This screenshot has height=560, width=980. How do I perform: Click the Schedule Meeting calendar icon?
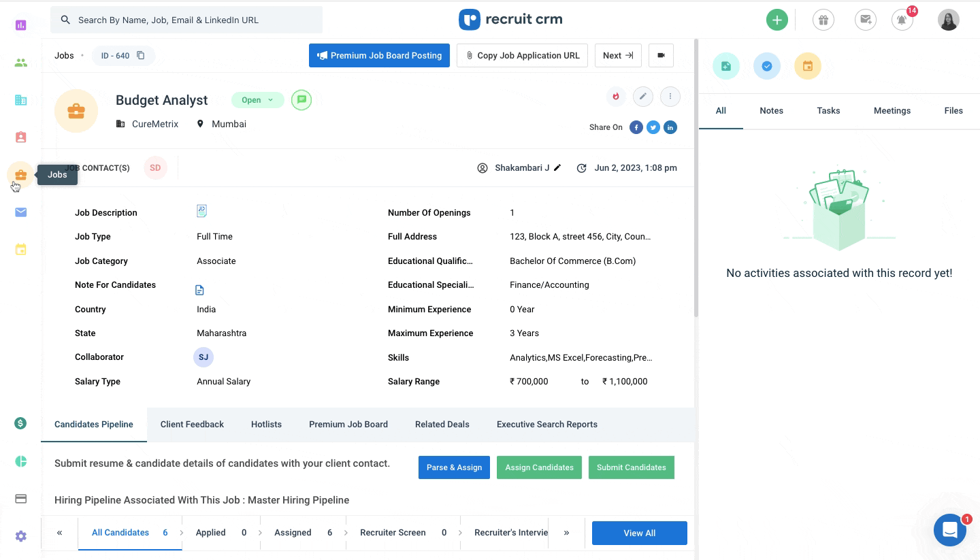tap(808, 66)
